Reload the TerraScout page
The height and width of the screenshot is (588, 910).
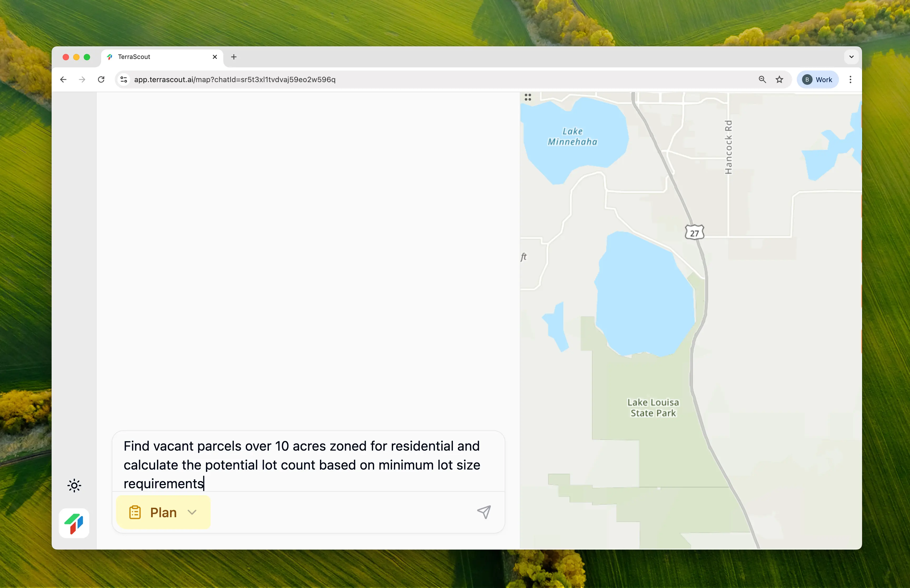[x=101, y=79]
